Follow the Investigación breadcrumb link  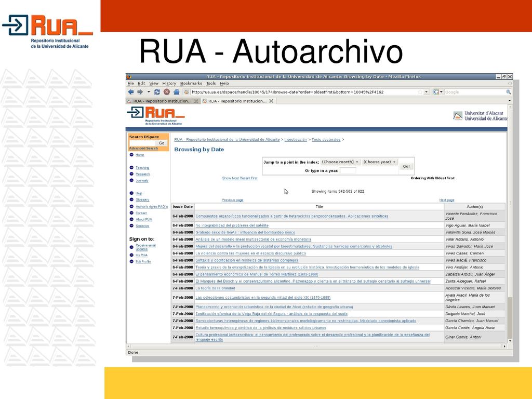coord(296,140)
